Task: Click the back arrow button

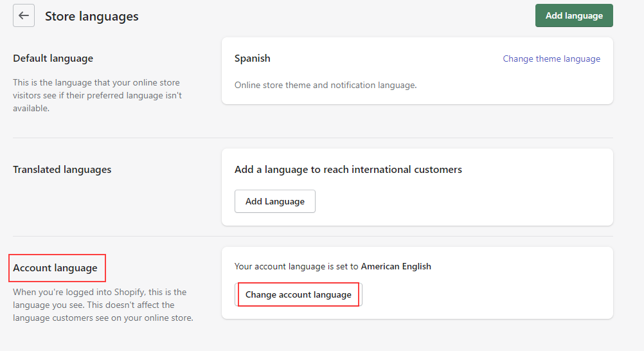Action: click(x=24, y=16)
